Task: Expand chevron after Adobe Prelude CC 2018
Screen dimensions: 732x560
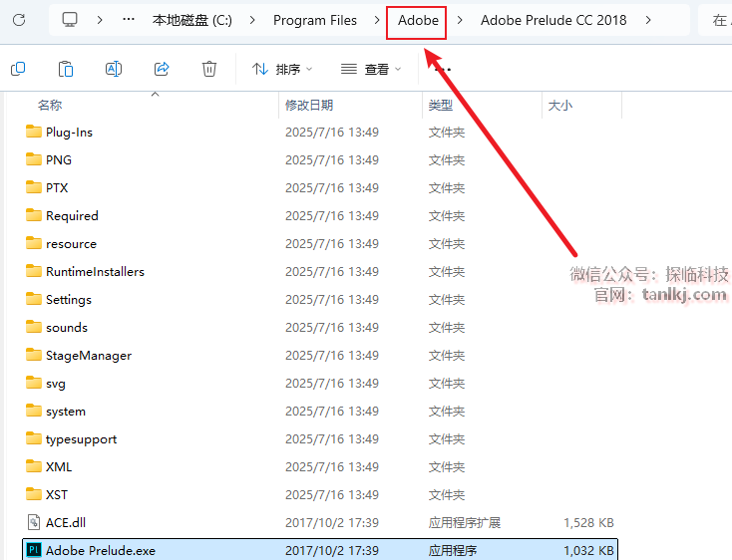Action: [648, 20]
